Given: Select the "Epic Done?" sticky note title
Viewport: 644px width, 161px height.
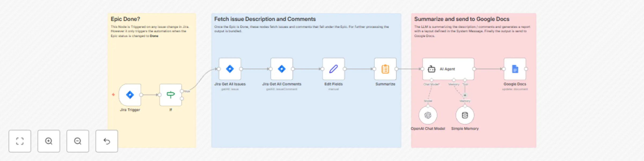Looking at the screenshot, I should (x=125, y=19).
